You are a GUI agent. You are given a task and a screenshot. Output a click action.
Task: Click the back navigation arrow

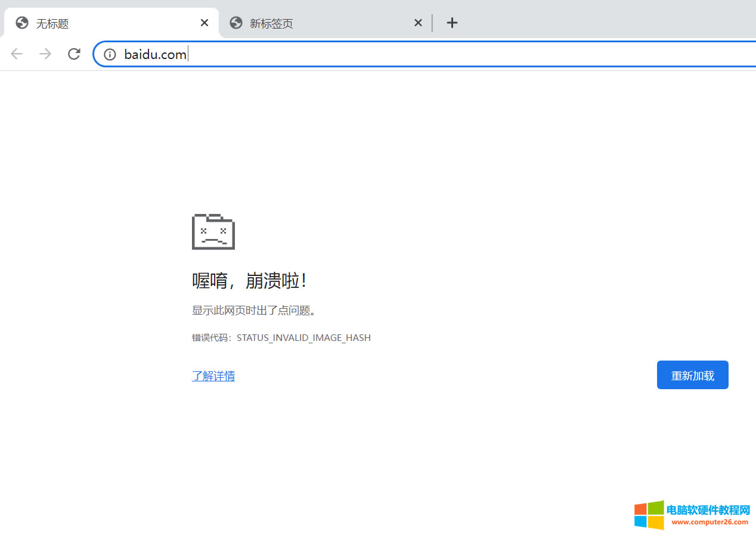click(16, 54)
